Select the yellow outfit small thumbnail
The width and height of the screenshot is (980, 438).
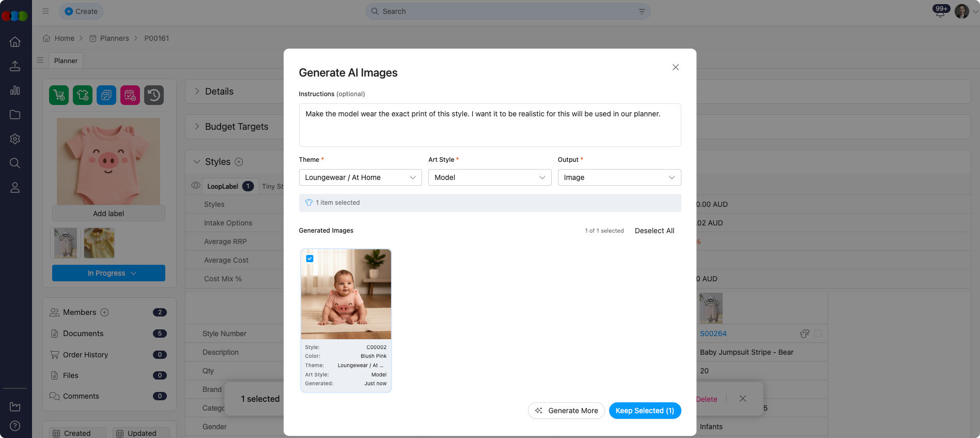pyautogui.click(x=99, y=243)
